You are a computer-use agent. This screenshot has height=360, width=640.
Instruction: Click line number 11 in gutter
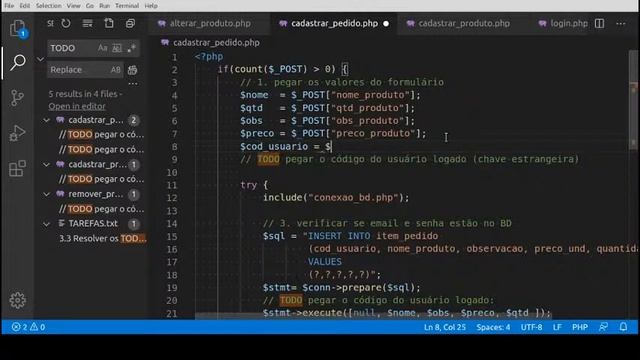pos(172,185)
